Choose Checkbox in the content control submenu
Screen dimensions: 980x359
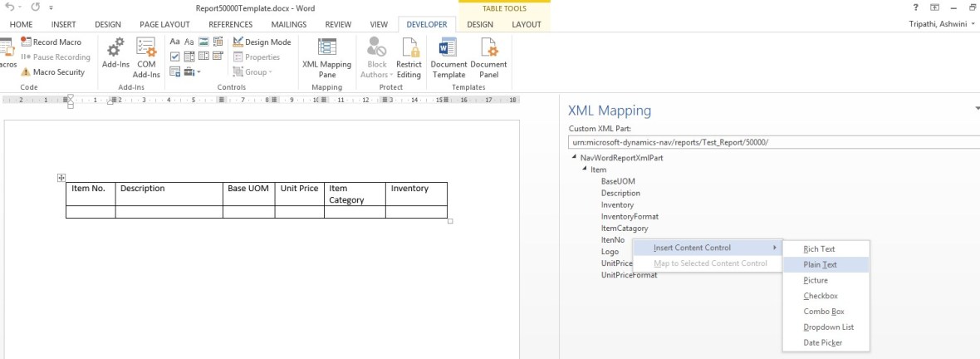821,296
